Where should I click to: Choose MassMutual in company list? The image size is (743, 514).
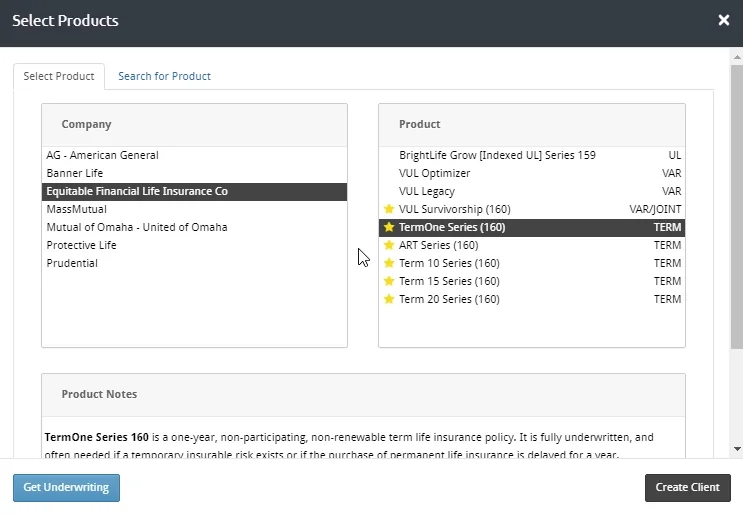[194, 209]
